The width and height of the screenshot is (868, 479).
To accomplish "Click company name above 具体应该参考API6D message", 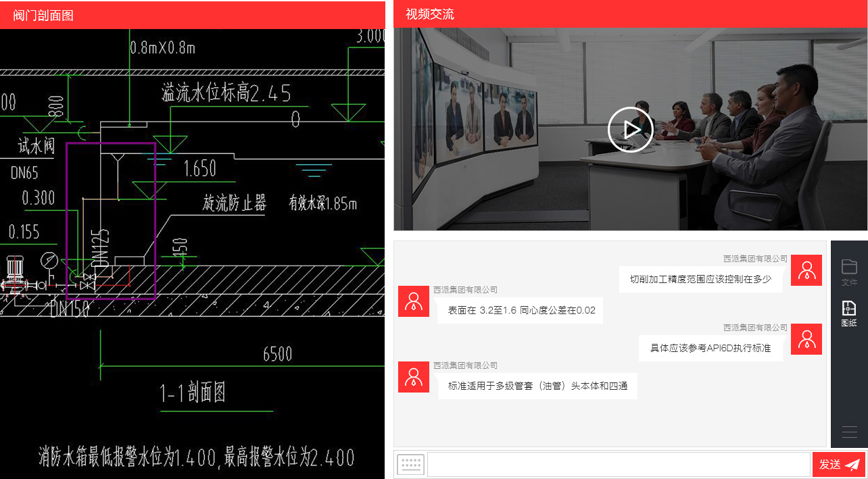I will click(755, 328).
